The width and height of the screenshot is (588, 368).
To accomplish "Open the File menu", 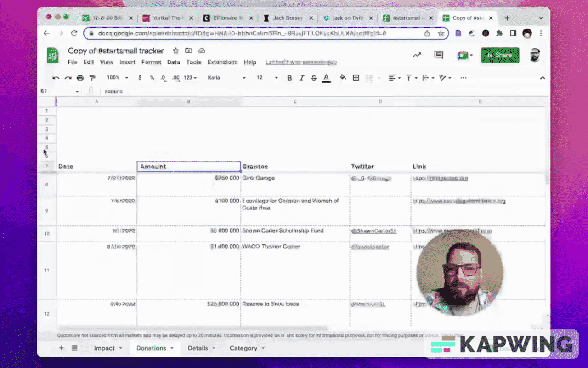I will coord(73,62).
